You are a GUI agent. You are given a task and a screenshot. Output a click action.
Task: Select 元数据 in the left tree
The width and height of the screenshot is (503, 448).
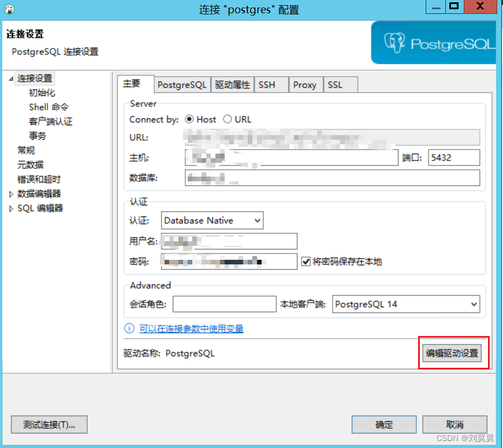(31, 165)
